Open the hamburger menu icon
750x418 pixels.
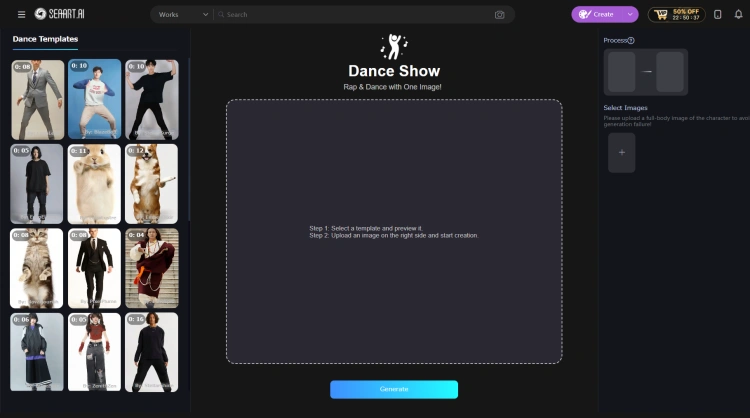click(22, 14)
